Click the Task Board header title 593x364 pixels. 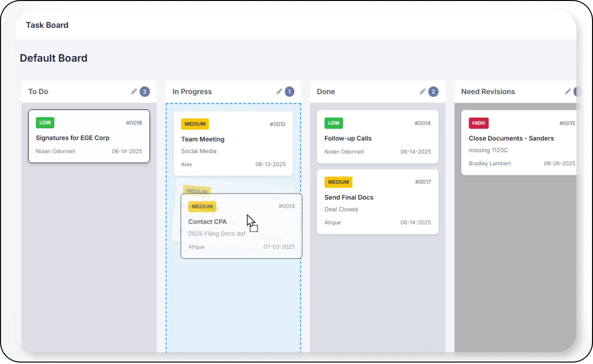pos(47,25)
